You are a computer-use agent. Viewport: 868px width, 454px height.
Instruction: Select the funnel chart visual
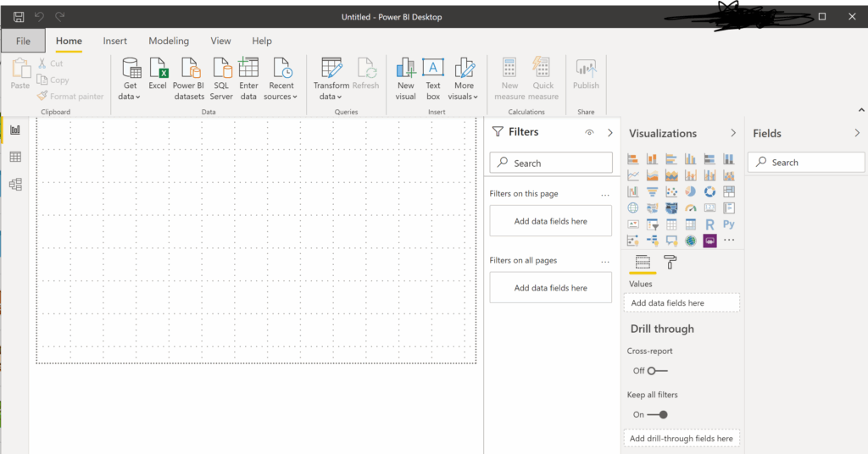(x=652, y=192)
